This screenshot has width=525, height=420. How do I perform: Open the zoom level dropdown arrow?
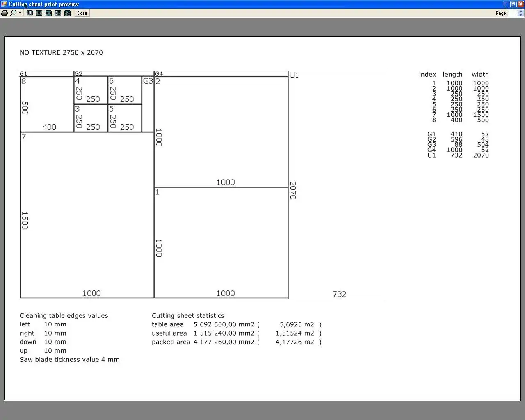[20, 13]
